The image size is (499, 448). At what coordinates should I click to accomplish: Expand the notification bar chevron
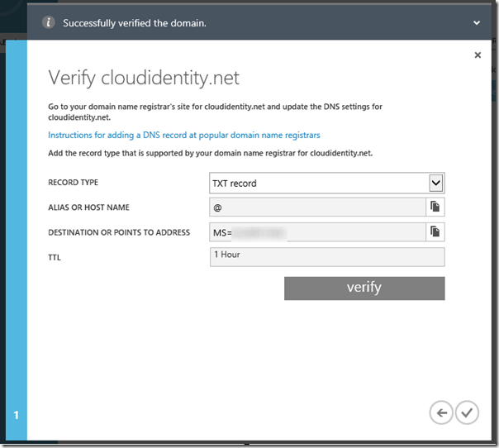(477, 23)
